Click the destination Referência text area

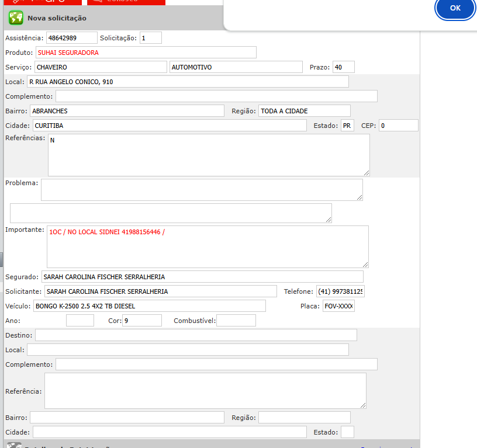[205, 391]
